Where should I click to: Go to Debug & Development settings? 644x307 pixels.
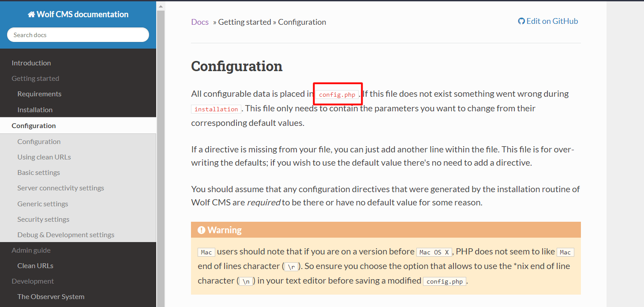pos(66,235)
